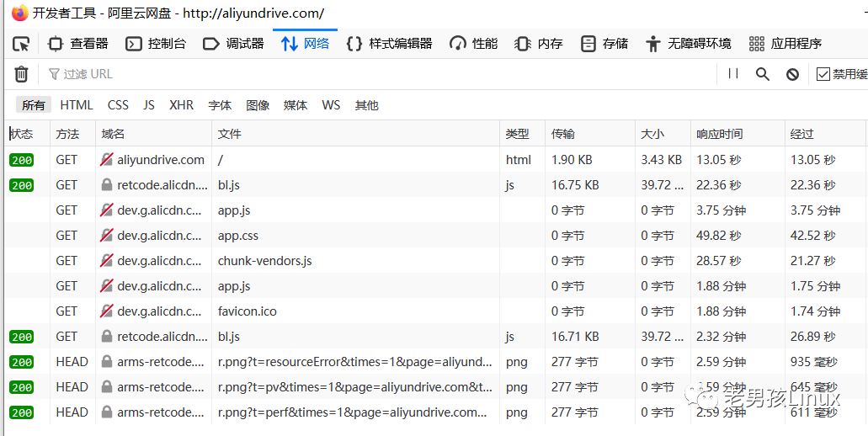The image size is (868, 436).
Task: Filter requests by 图像 images
Action: [x=258, y=105]
